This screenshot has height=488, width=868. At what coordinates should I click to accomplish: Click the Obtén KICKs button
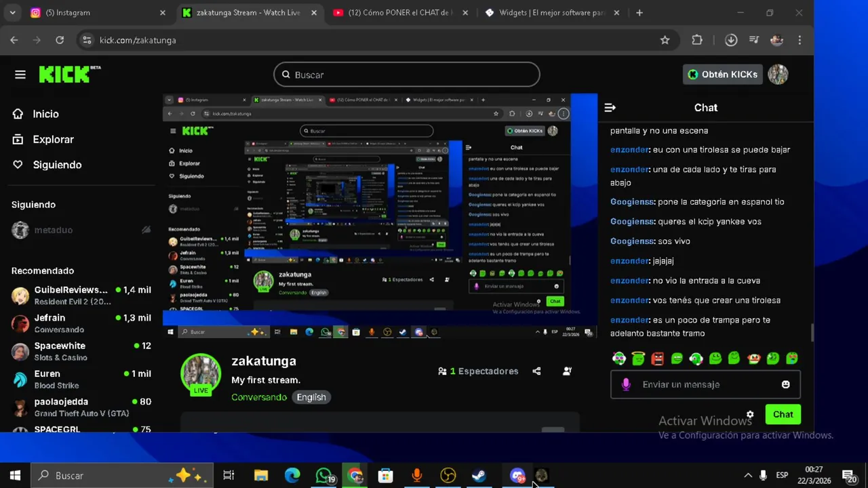click(723, 75)
